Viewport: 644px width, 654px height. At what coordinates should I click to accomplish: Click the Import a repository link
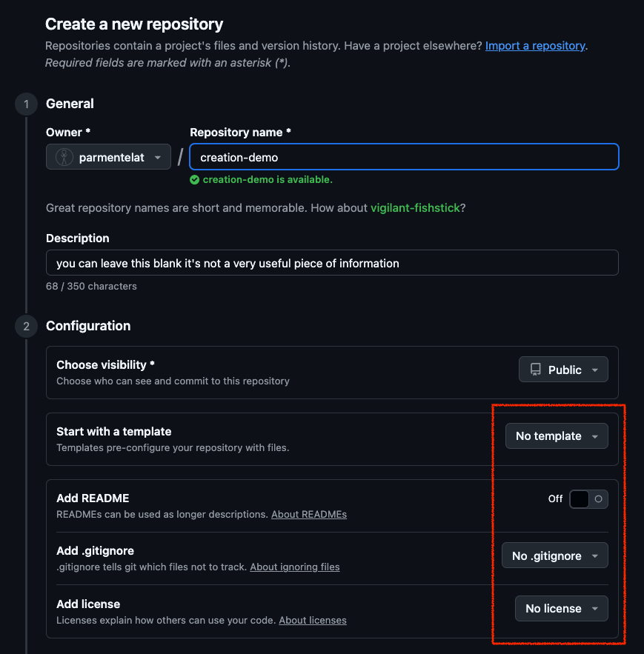click(x=535, y=46)
